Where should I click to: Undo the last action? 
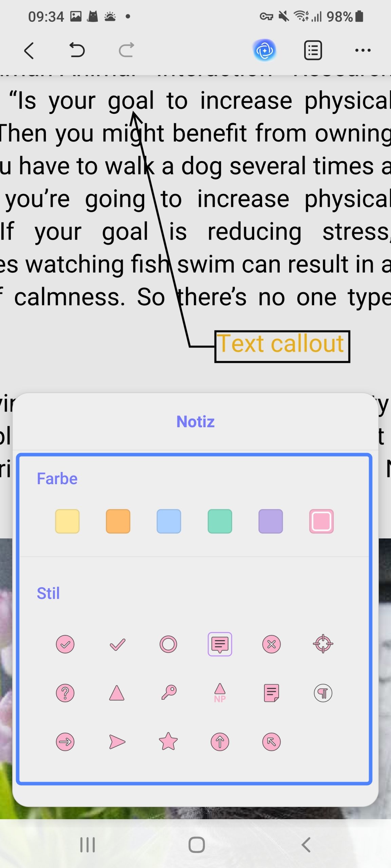coord(77,50)
